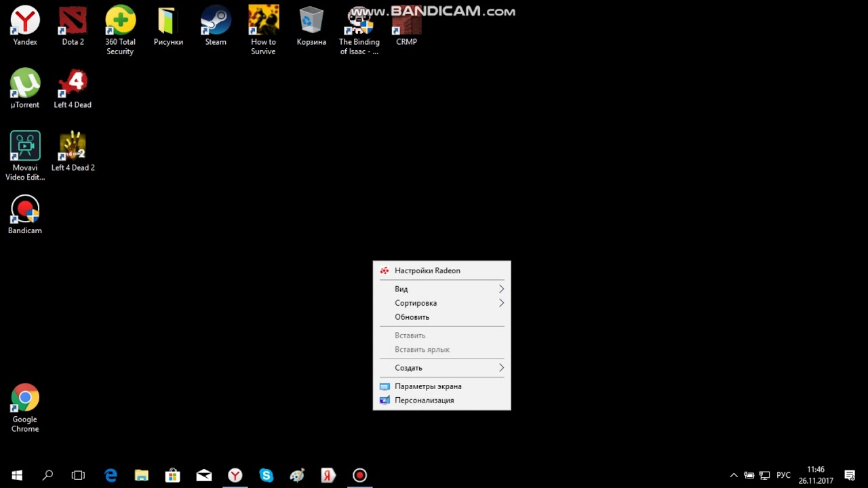Screen dimensions: 868x488
Task: Select the Bandicam desktop shortcut
Action: point(25,215)
